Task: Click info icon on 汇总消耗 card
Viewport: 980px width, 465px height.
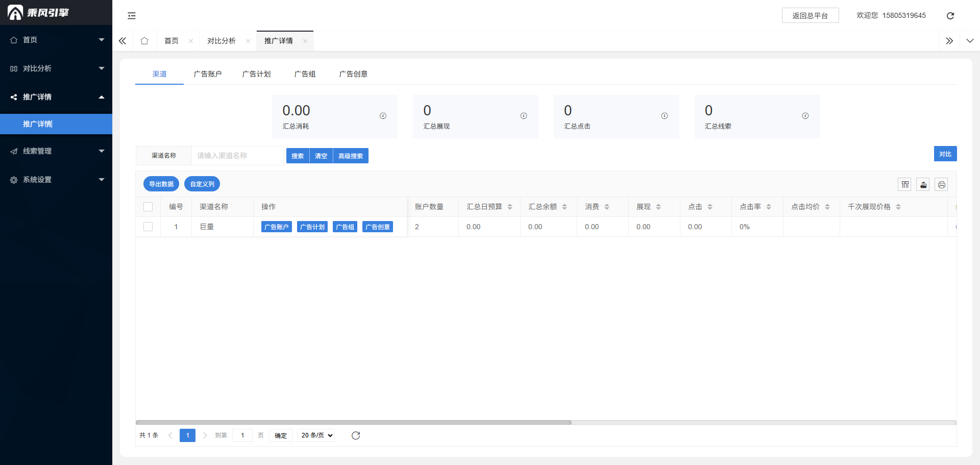Action: coord(383,116)
